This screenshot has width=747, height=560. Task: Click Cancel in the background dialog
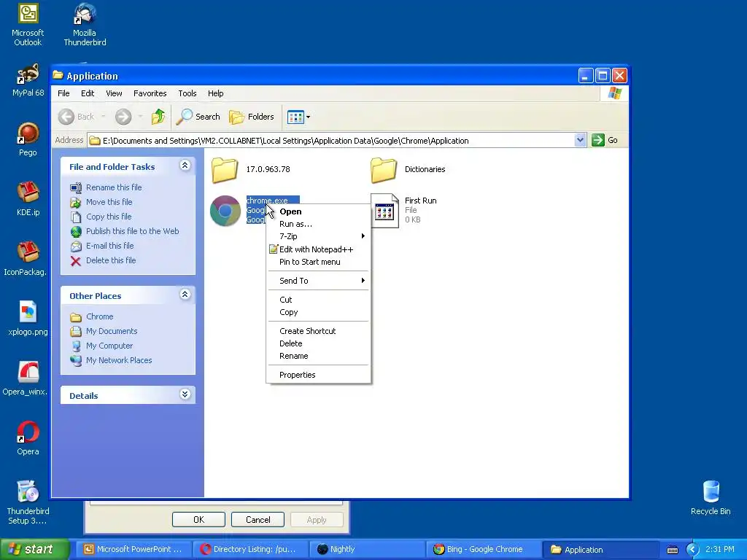click(x=258, y=519)
